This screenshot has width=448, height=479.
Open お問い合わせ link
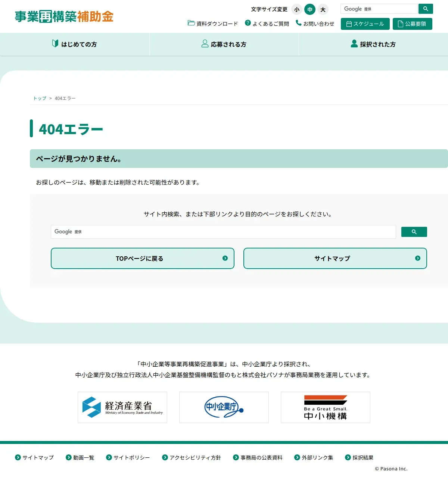[x=318, y=24]
